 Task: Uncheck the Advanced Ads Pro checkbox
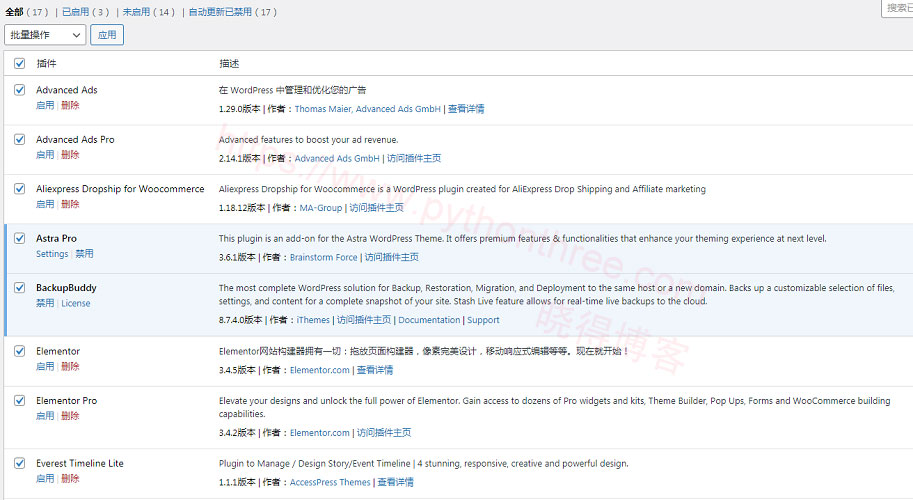[20, 139]
